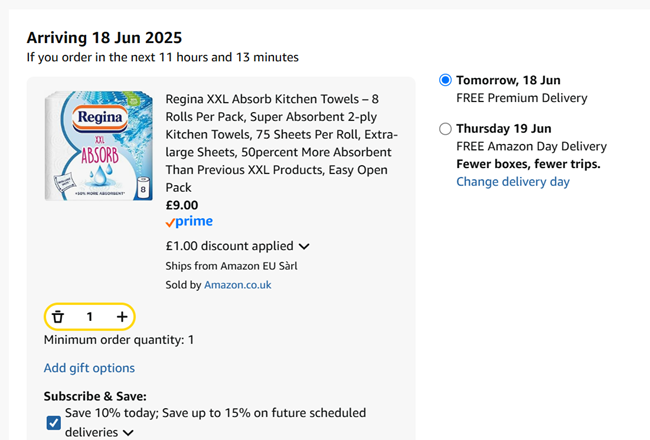Select Tomorrow, 18 Jun delivery option
The height and width of the screenshot is (440, 650).
click(x=445, y=80)
